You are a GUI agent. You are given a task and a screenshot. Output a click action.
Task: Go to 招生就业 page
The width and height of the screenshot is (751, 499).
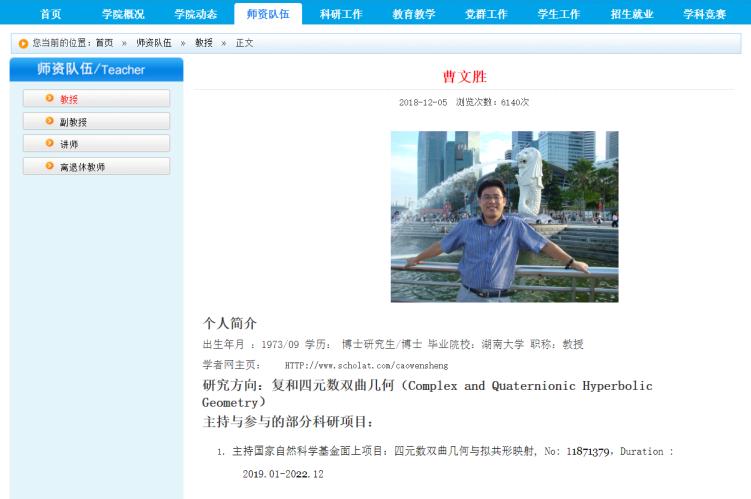tap(632, 14)
